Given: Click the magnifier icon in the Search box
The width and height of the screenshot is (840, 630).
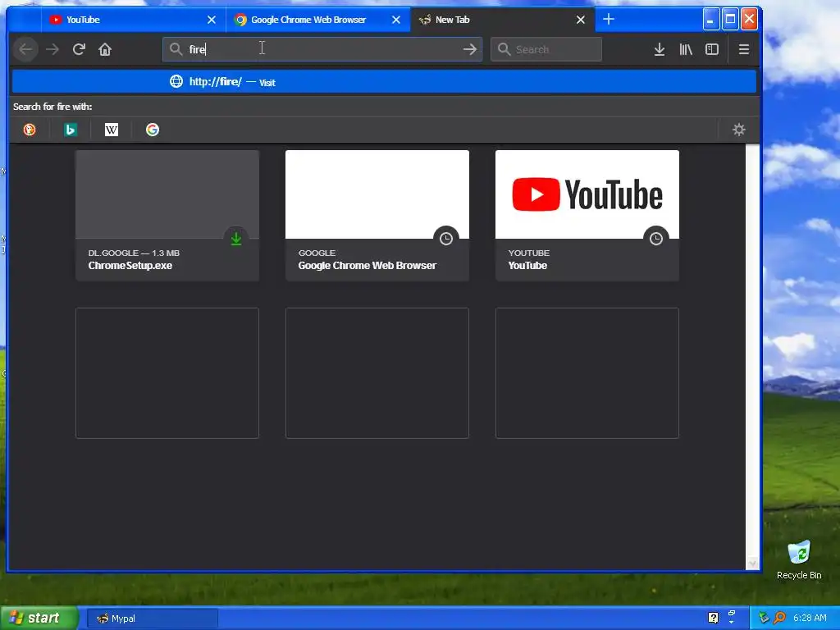Looking at the screenshot, I should [x=504, y=49].
